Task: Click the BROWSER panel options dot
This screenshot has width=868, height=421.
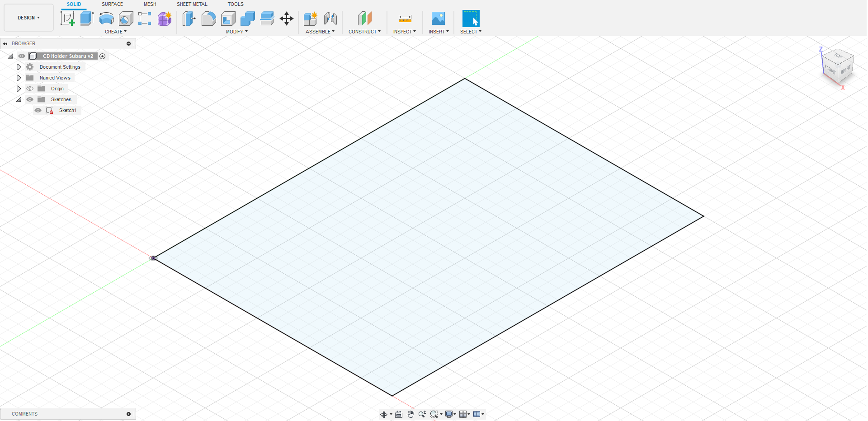Action: pos(129,44)
